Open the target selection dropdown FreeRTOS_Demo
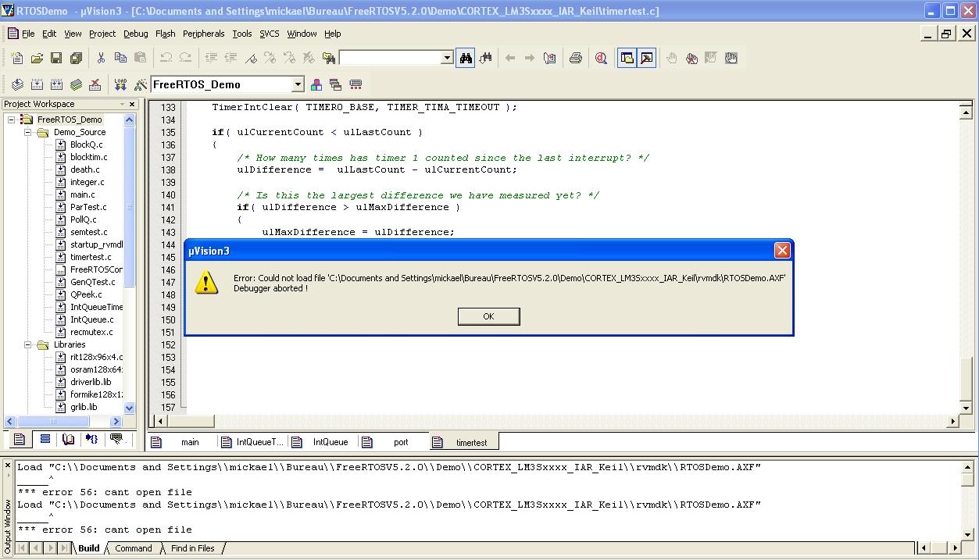Image resolution: width=979 pixels, height=560 pixels. [298, 84]
